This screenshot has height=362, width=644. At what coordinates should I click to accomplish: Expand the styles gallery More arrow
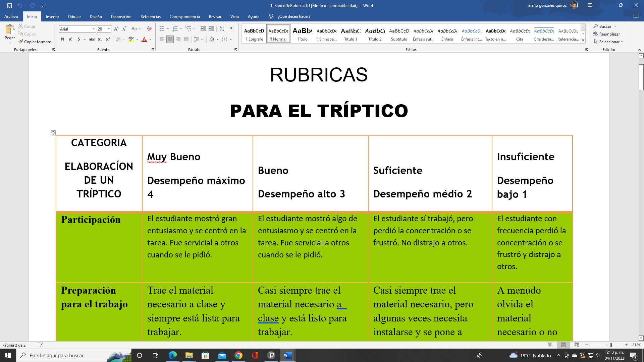click(x=583, y=41)
